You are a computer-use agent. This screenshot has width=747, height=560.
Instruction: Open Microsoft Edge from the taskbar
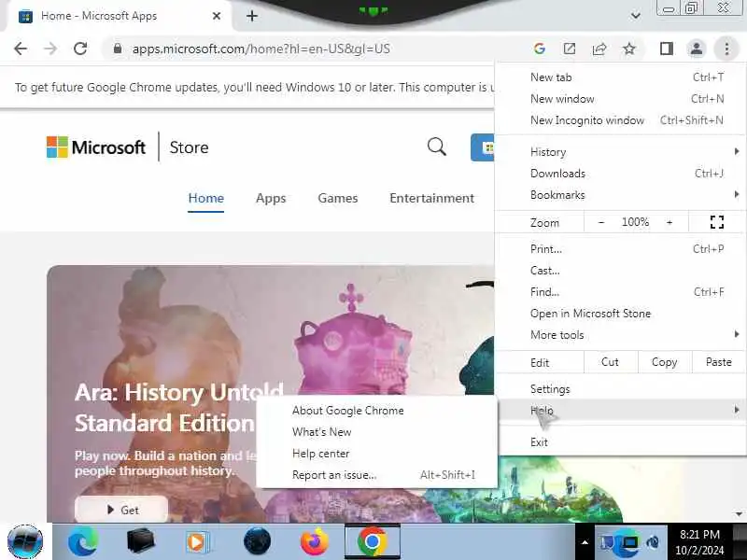[x=83, y=541]
